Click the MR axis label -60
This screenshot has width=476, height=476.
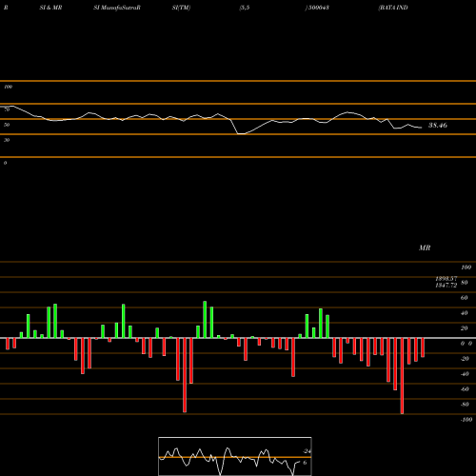coord(465,389)
